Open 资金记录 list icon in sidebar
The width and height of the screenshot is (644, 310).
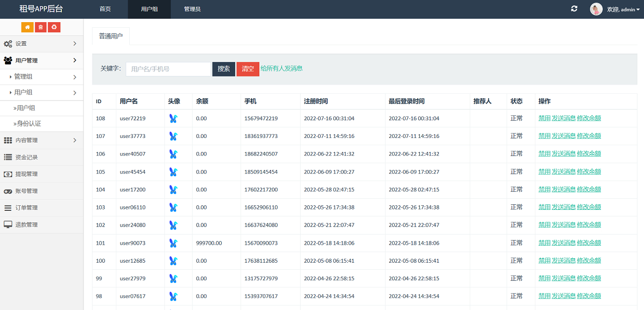click(x=8, y=157)
